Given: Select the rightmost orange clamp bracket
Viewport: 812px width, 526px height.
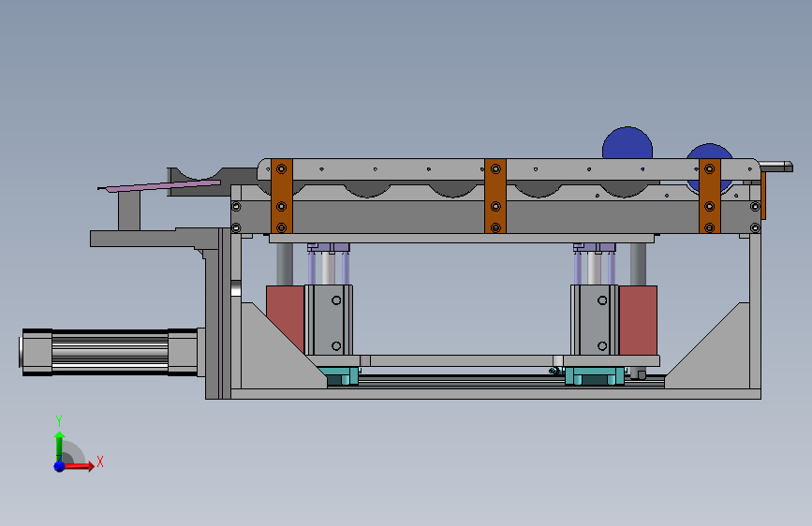Looking at the screenshot, I should pyautogui.click(x=710, y=197).
